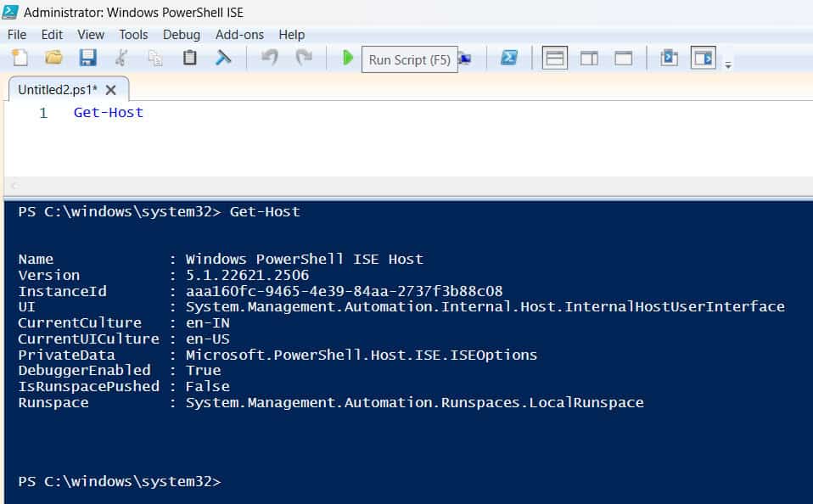Image resolution: width=813 pixels, height=504 pixels.
Task: Open the Debug menu
Action: tap(182, 35)
